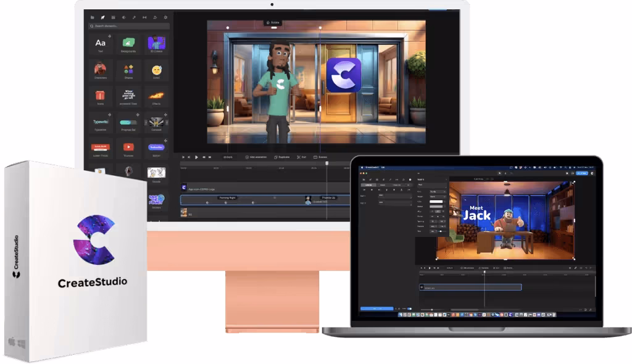Open the settings gear tab in left panel
Image resolution: width=632 pixels, height=364 pixels.
pos(165,17)
